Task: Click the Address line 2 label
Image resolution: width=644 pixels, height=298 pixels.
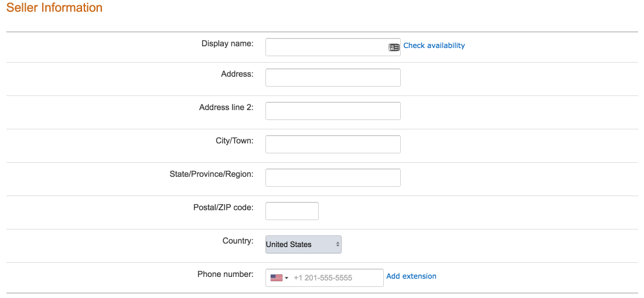Action: click(x=226, y=108)
